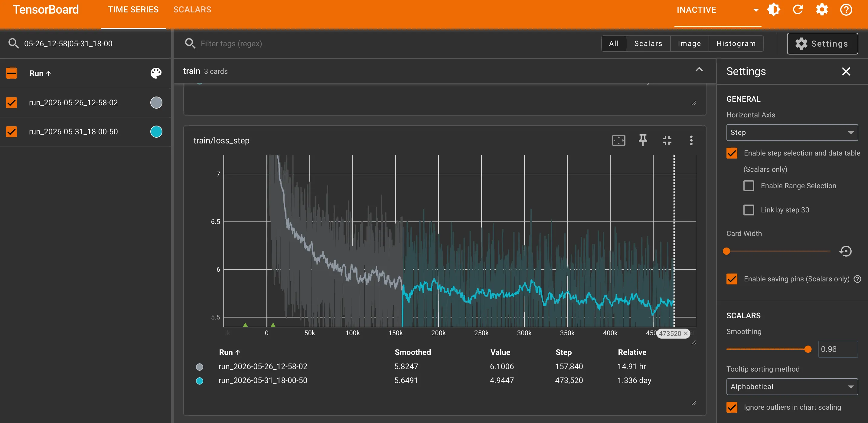Change color of run_2026-05-31_18-00-50 swatch
This screenshot has width=868, height=423.
click(156, 131)
